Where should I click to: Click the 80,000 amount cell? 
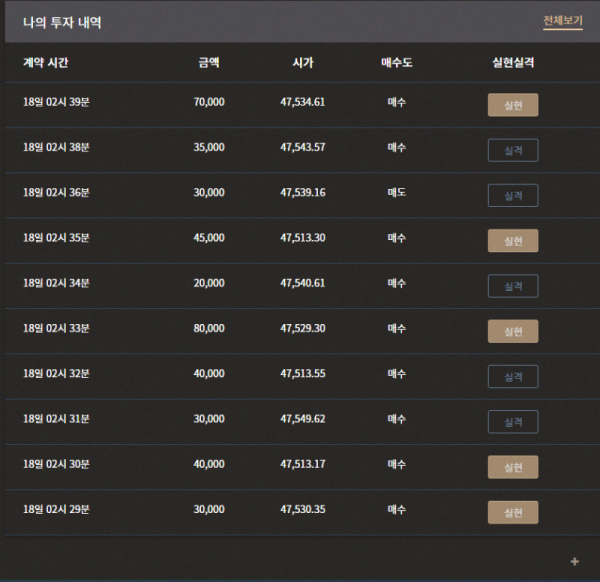click(209, 328)
